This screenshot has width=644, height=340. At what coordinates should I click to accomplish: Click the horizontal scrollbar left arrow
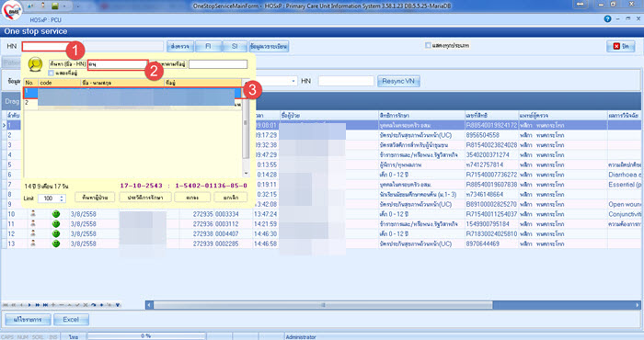[149, 305]
